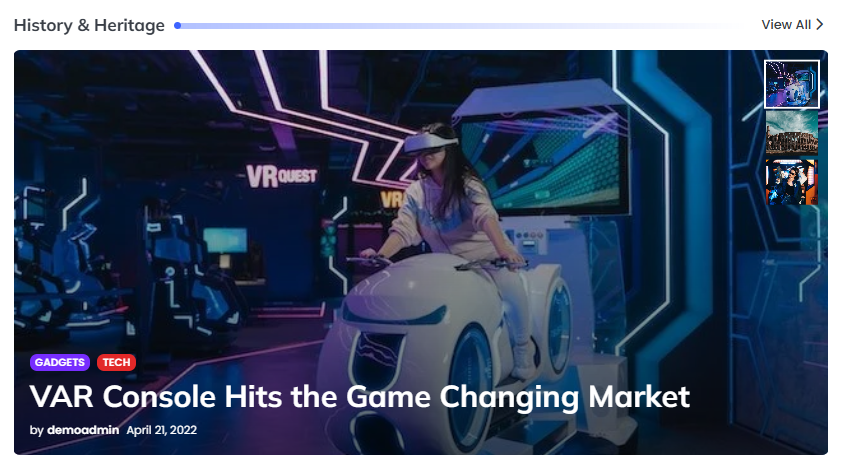The width and height of the screenshot is (841, 472).
Task: Click the white VR headset on the rider
Action: pos(430,143)
